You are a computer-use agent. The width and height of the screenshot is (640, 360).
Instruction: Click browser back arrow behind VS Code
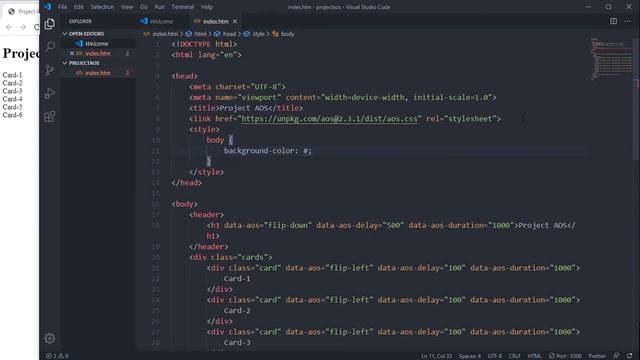pyautogui.click(x=9, y=27)
